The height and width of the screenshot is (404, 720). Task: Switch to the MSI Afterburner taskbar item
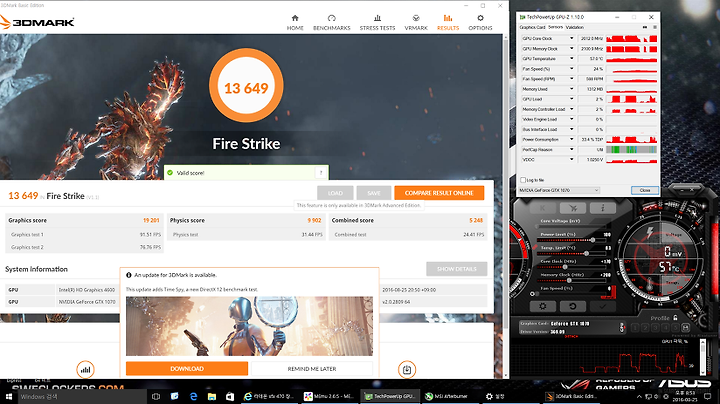pos(450,396)
